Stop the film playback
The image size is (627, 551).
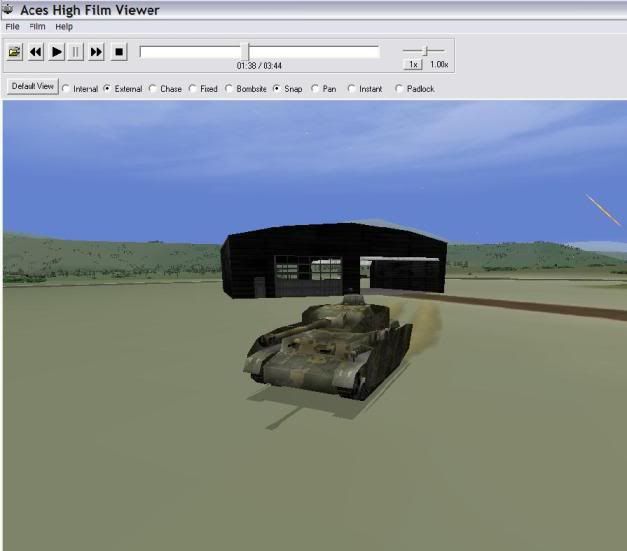[x=119, y=52]
